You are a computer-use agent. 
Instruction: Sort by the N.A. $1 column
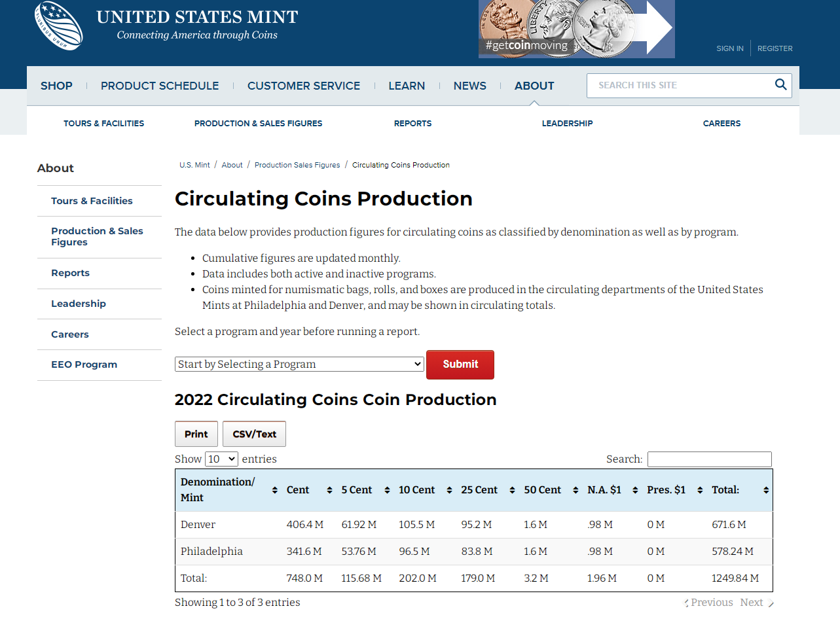[x=635, y=490]
